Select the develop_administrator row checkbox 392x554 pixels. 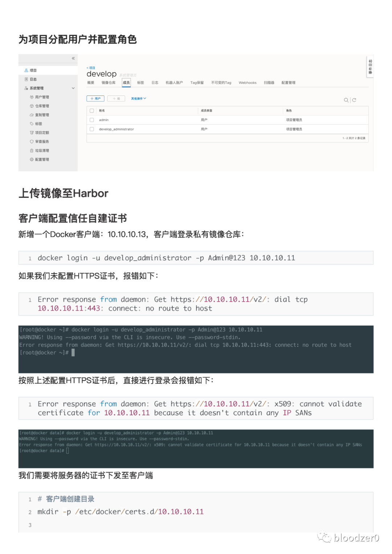pos(92,129)
